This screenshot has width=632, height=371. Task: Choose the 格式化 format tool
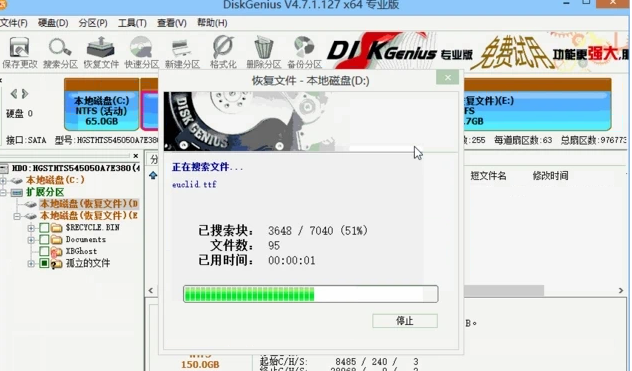coord(223,52)
